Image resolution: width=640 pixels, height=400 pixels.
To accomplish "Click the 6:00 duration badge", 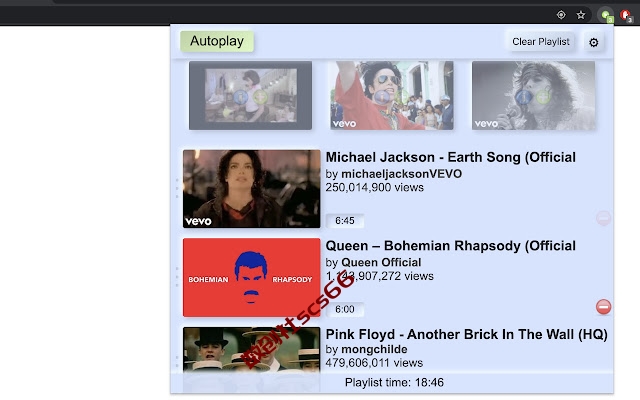I will [x=345, y=309].
